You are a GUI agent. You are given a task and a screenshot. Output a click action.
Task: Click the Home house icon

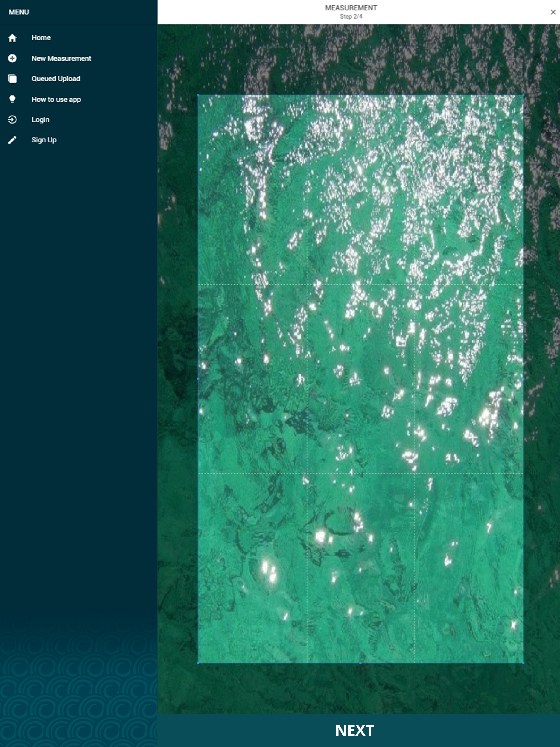click(x=12, y=38)
